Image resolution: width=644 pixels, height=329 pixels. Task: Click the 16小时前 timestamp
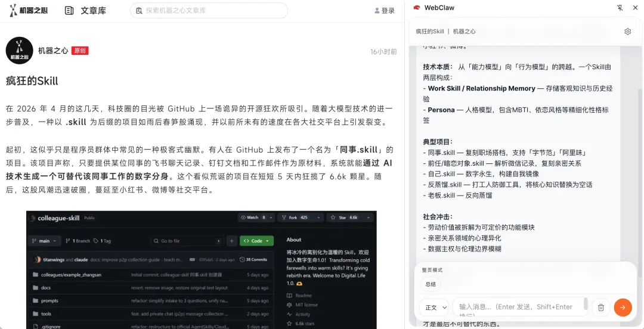coord(383,52)
